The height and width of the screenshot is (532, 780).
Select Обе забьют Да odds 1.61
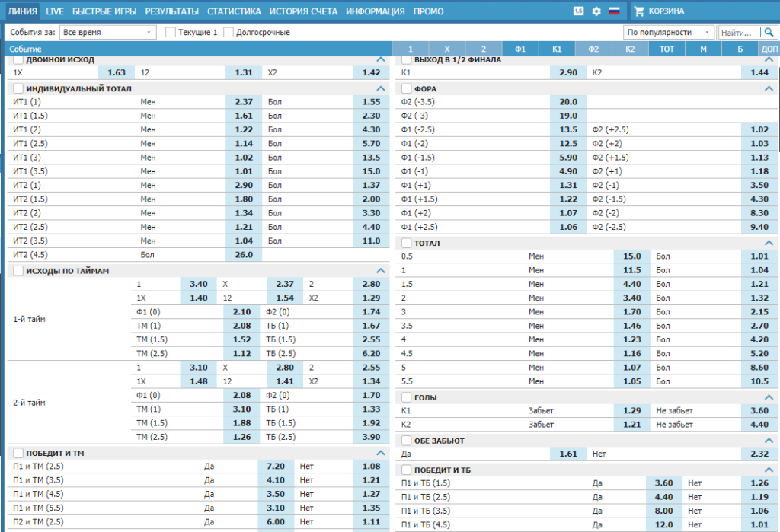[x=568, y=454]
